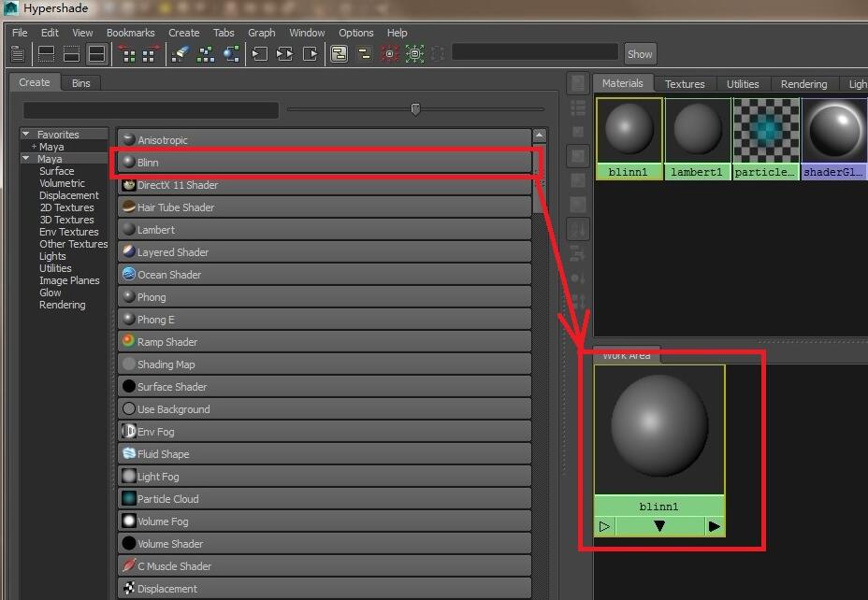Switch to the Textures tab
This screenshot has width=868, height=600.
point(685,84)
